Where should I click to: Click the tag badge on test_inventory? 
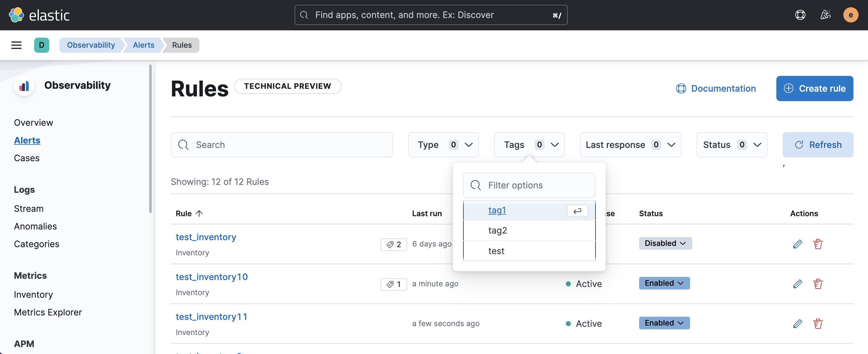pos(394,244)
